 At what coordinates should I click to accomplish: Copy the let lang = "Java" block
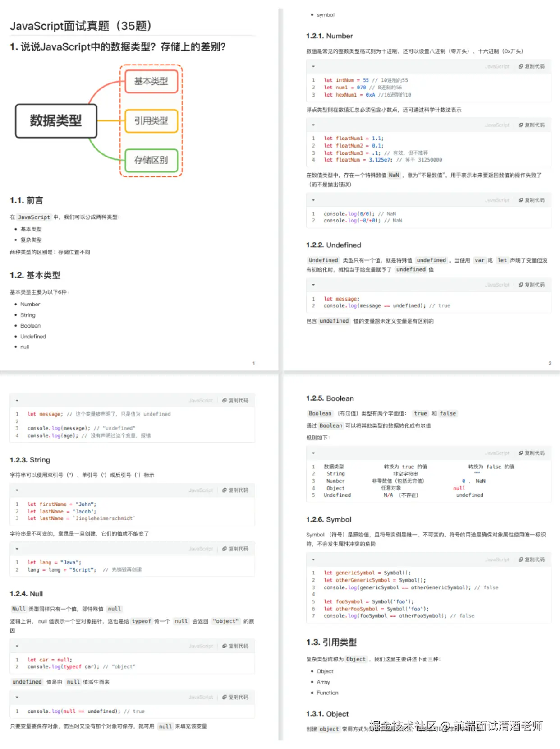click(x=235, y=549)
